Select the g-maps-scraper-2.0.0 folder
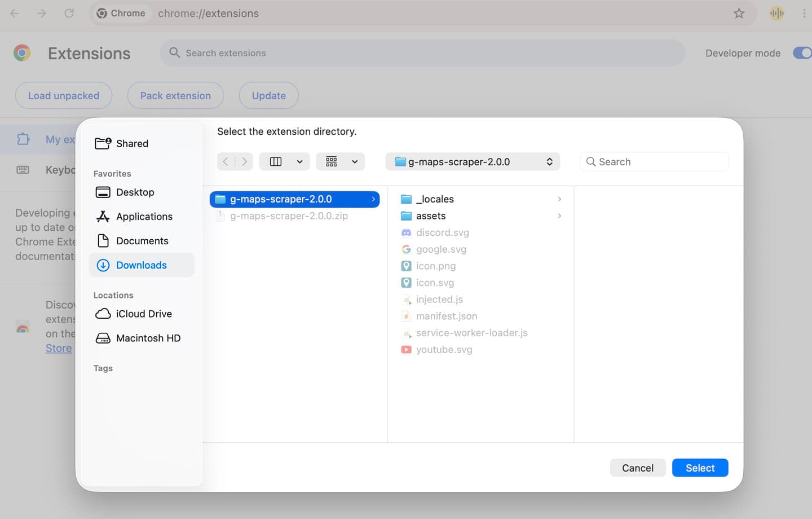 294,199
